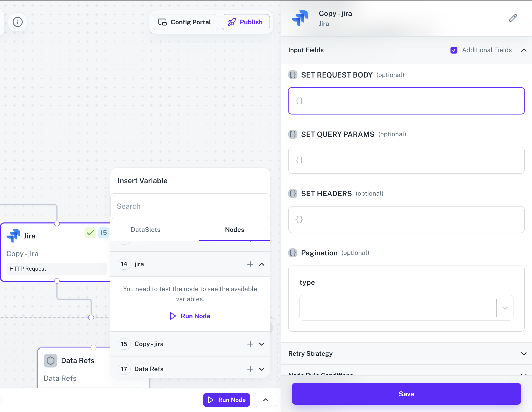
Task: Click braces icon next to Pagination
Action: click(x=293, y=253)
